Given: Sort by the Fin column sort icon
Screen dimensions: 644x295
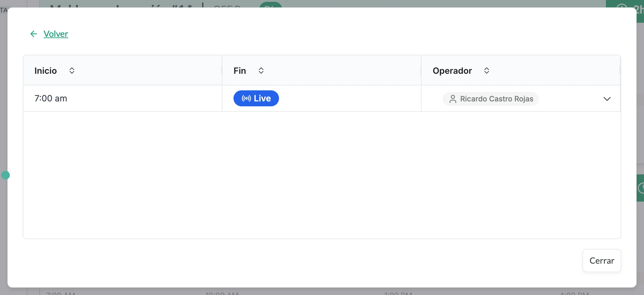Looking at the screenshot, I should click(x=261, y=71).
